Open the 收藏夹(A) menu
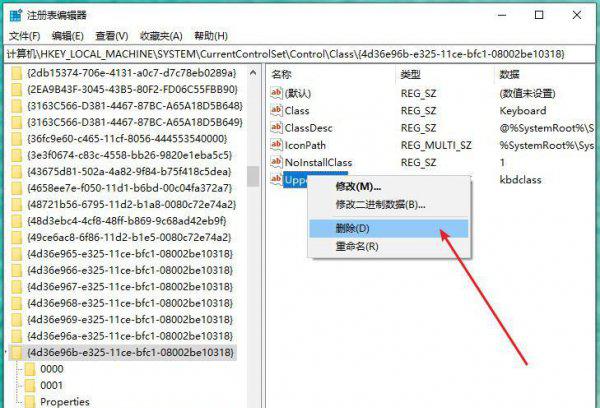The image size is (600, 408). [161, 36]
